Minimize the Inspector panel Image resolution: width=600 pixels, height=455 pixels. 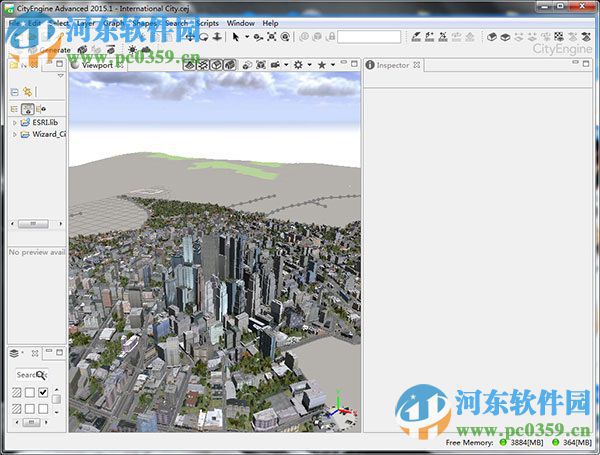click(575, 62)
